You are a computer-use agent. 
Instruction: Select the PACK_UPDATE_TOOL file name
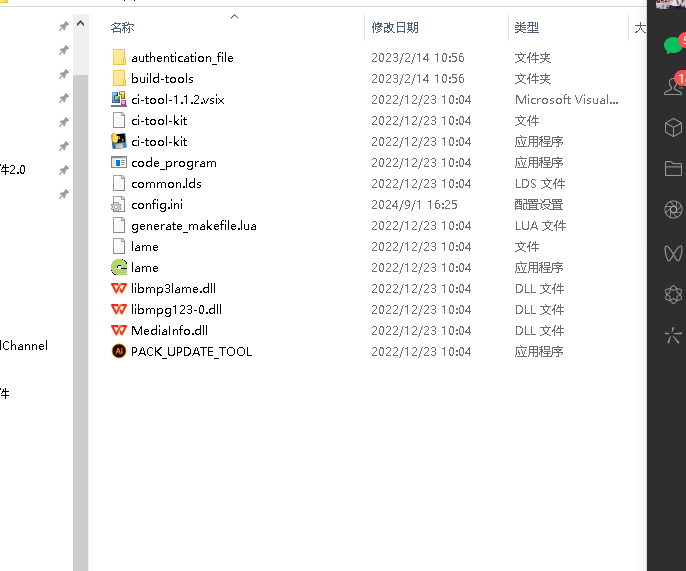[x=191, y=352]
